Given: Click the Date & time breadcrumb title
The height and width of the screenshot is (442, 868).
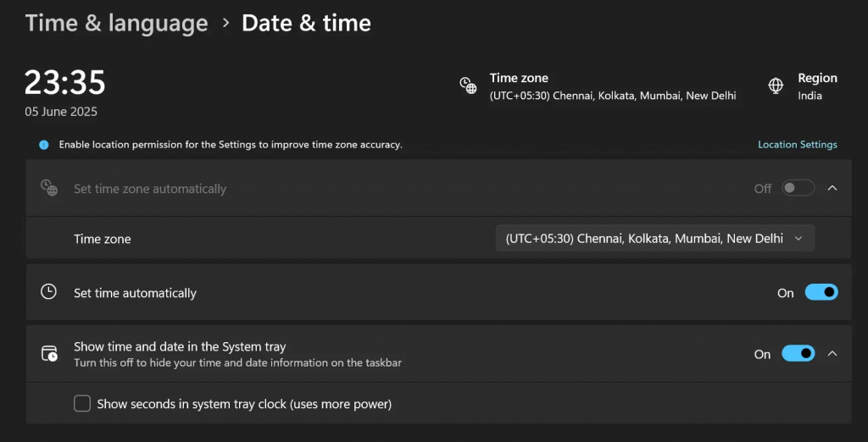Looking at the screenshot, I should pos(306,23).
